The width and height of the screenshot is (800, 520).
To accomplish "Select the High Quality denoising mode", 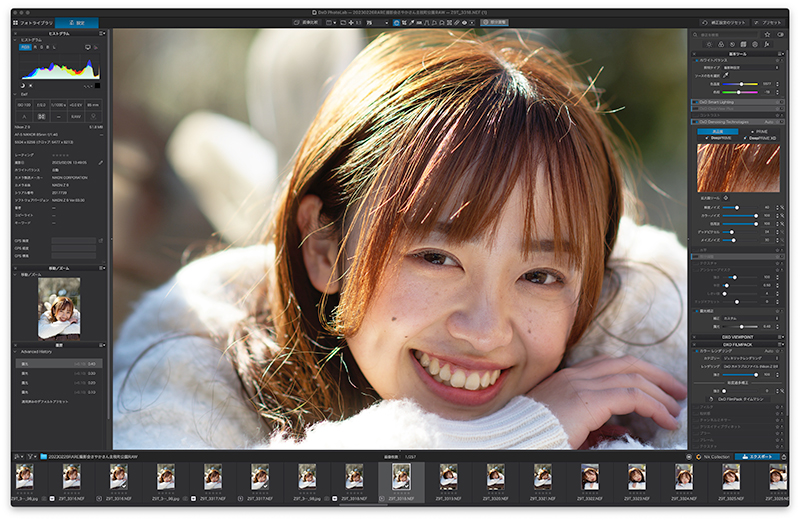I will pyautogui.click(x=718, y=132).
